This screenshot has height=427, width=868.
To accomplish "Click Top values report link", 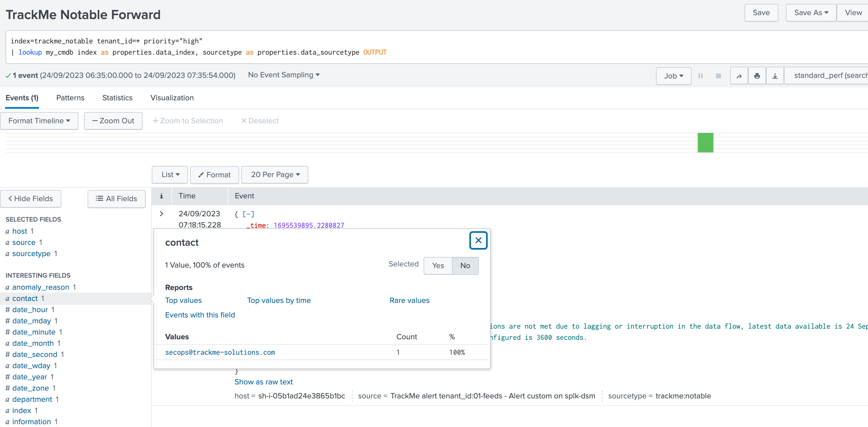I will [x=183, y=300].
